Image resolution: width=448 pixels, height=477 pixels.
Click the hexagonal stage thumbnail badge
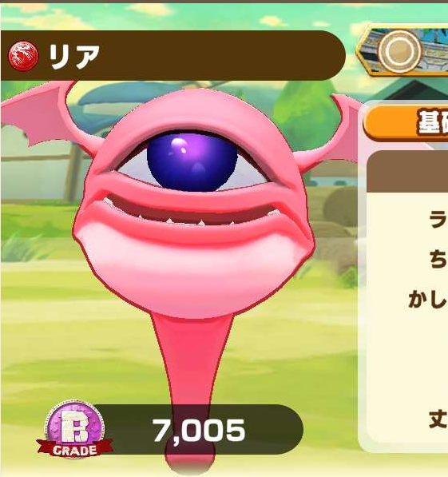402,52
